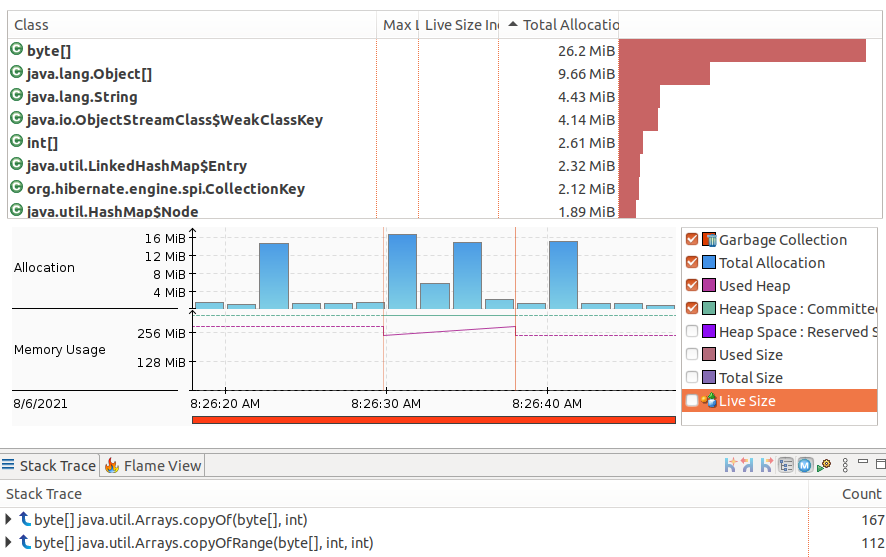Select the org.hibernate.engine.spi.CollectionKey row
The height and width of the screenshot is (557, 886).
tap(165, 188)
